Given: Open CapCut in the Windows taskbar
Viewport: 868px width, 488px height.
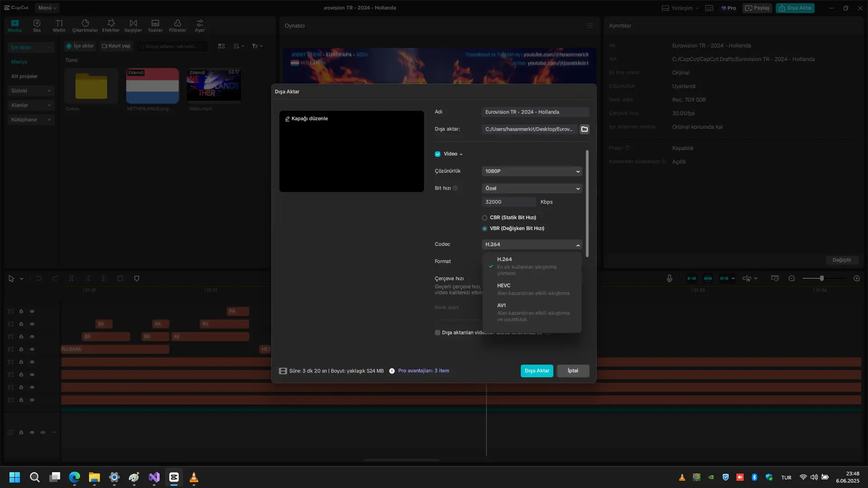Looking at the screenshot, I should coord(174,477).
